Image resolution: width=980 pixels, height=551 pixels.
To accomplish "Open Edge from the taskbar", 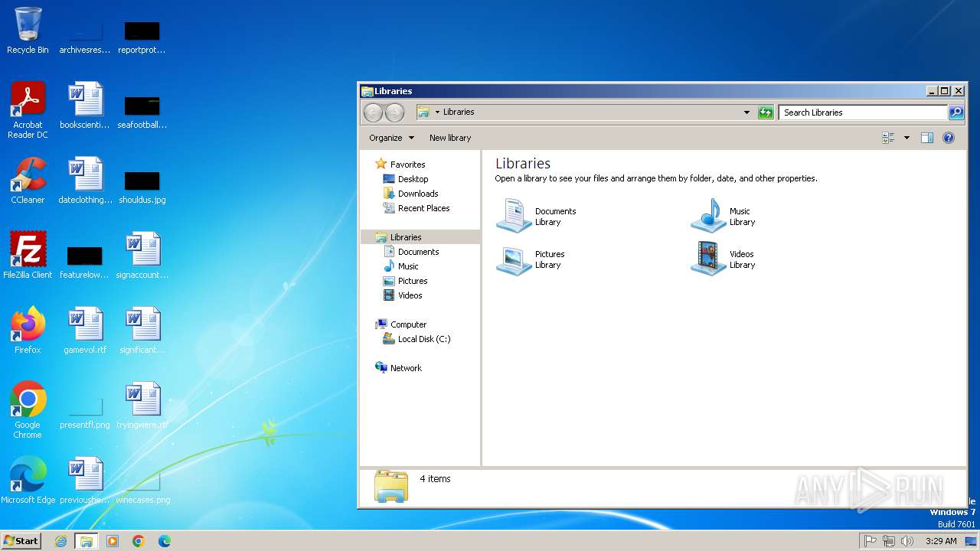I will (165, 541).
